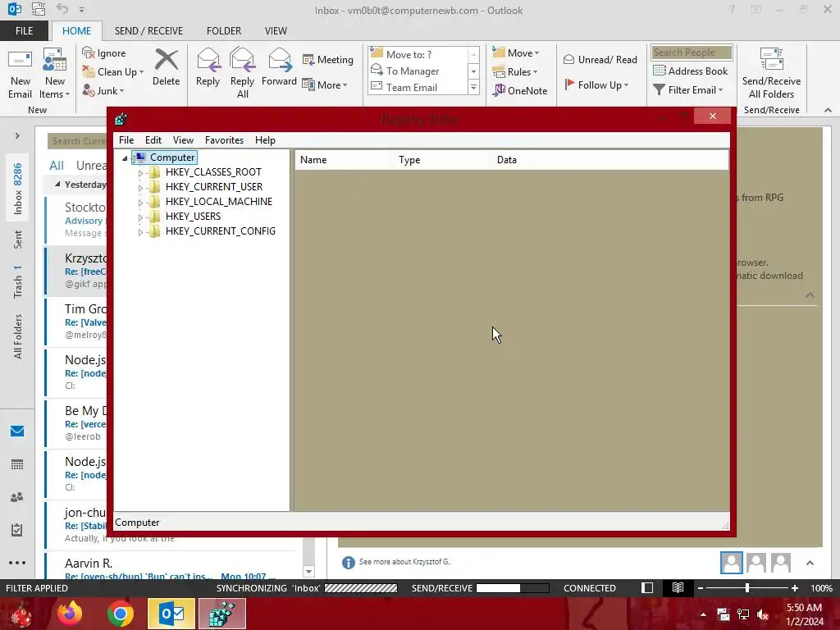Open Registry Editor Favorites menu

pos(224,139)
